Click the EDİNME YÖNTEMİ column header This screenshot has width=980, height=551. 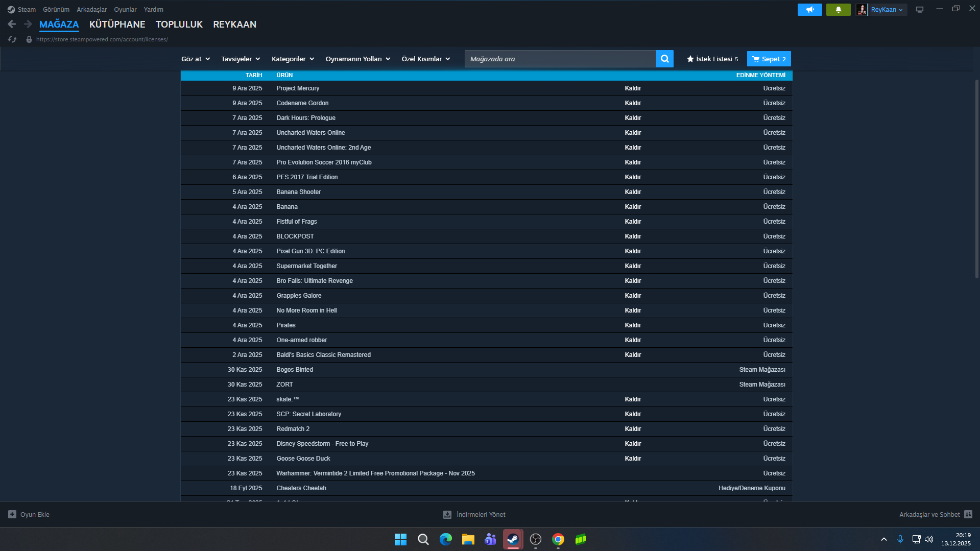point(761,75)
